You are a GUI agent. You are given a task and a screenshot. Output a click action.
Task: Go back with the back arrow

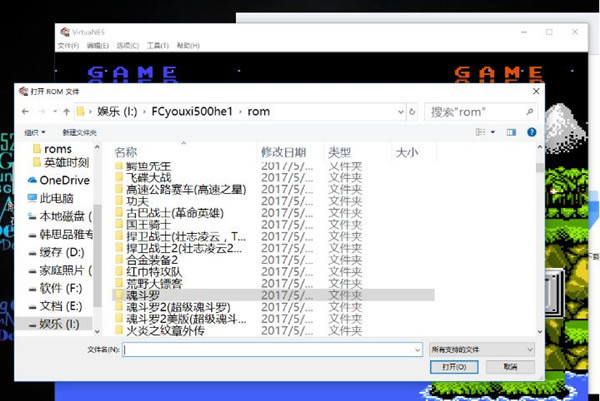click(x=25, y=112)
